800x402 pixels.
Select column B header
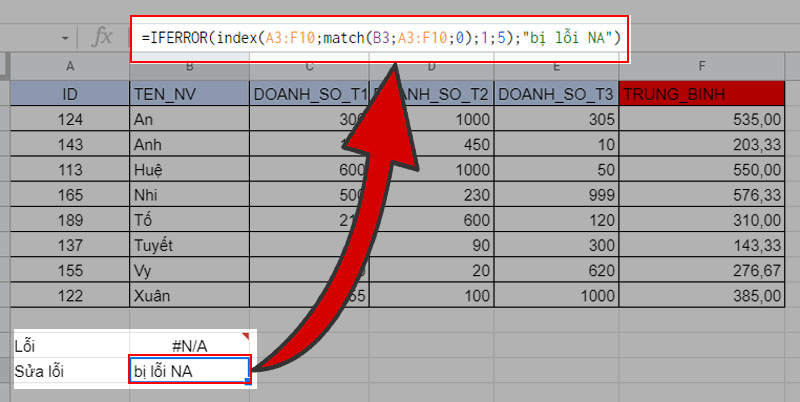pos(187,67)
